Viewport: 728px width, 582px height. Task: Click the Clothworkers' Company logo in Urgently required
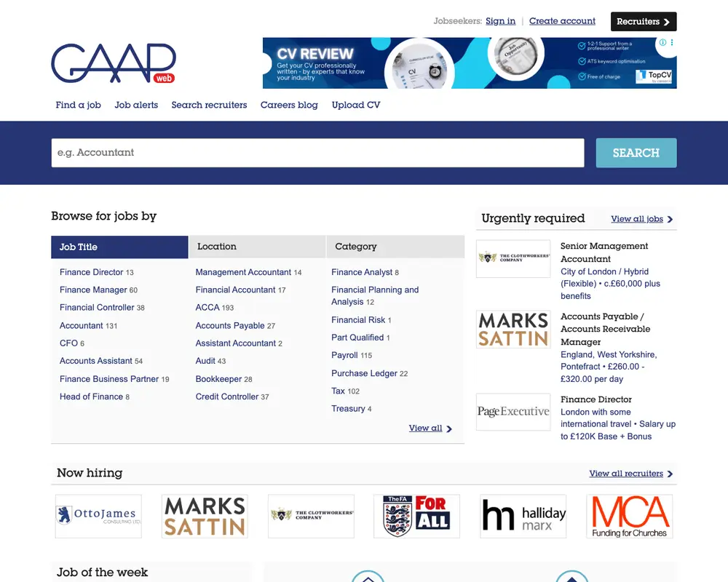pyautogui.click(x=513, y=258)
